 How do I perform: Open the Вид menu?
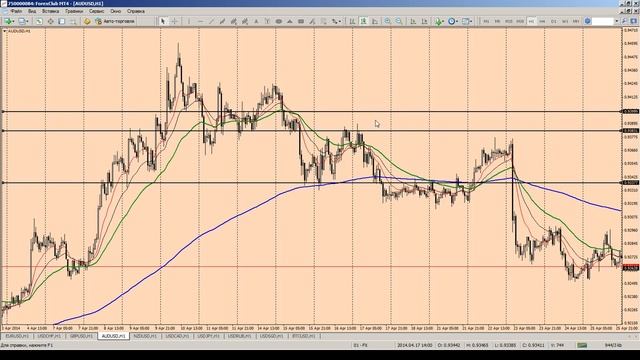[32, 11]
